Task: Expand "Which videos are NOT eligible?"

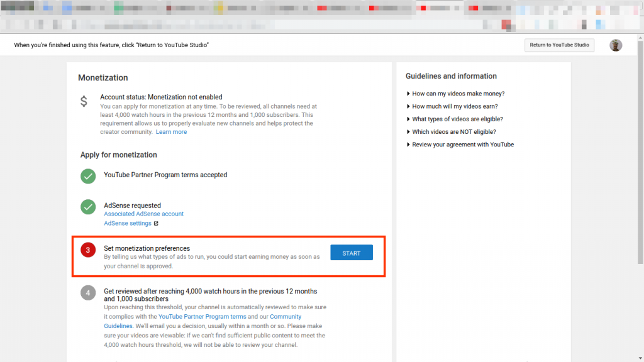Action: (453, 132)
